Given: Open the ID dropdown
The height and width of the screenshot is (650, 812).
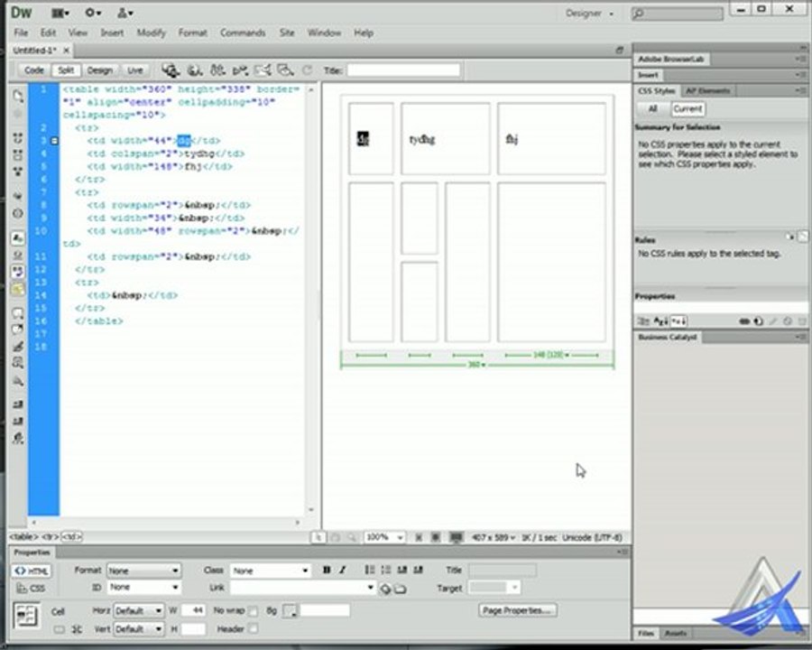Looking at the screenshot, I should pyautogui.click(x=143, y=588).
